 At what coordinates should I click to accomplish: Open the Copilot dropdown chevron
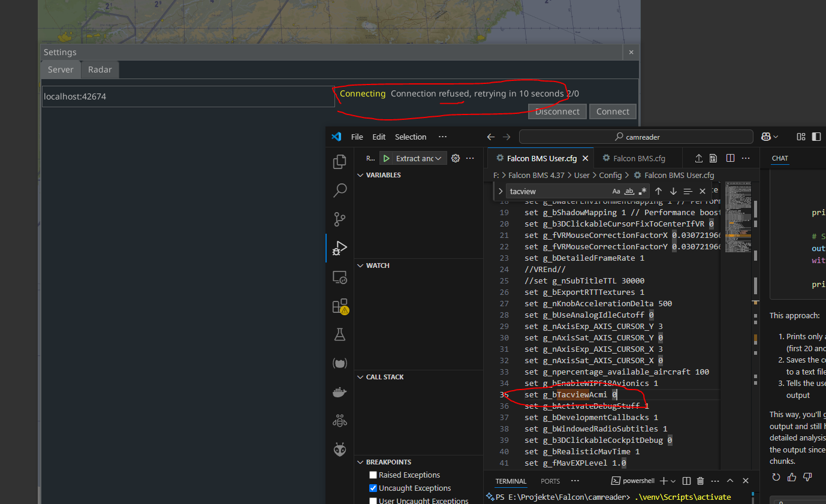click(x=776, y=137)
